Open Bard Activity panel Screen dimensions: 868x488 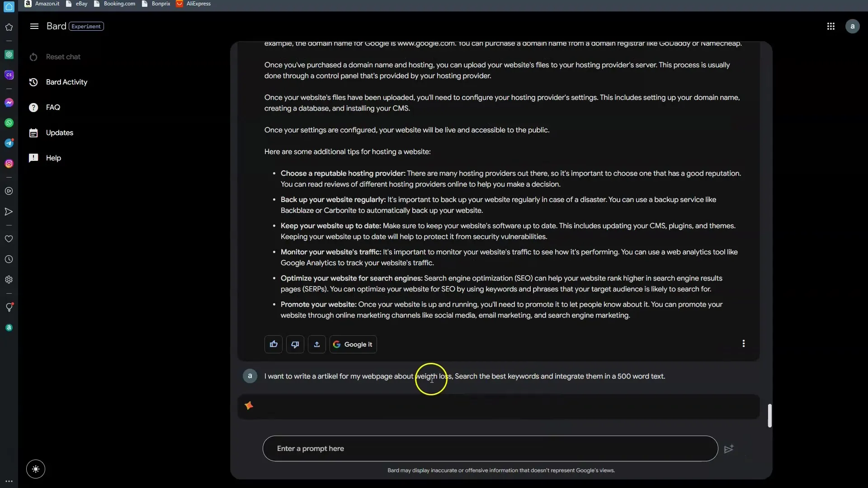click(x=66, y=81)
